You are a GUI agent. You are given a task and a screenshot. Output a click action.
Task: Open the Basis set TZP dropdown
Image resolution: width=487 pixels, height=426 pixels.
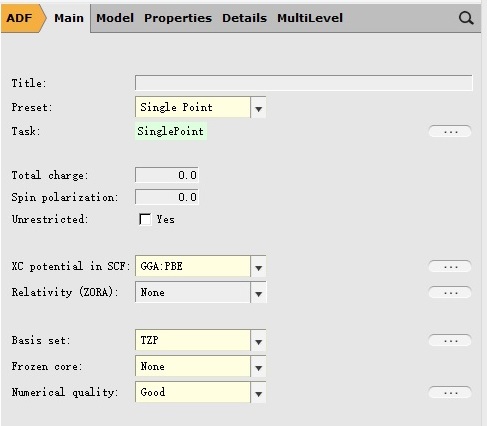click(200, 340)
